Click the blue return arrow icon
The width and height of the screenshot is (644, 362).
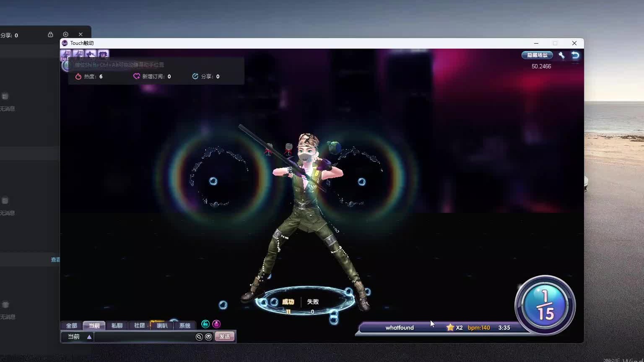(575, 55)
